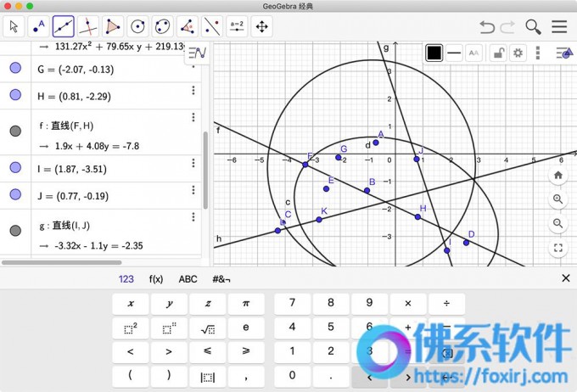The width and height of the screenshot is (577, 392).
Task: Open the style bar more options dots
Action: point(538,53)
